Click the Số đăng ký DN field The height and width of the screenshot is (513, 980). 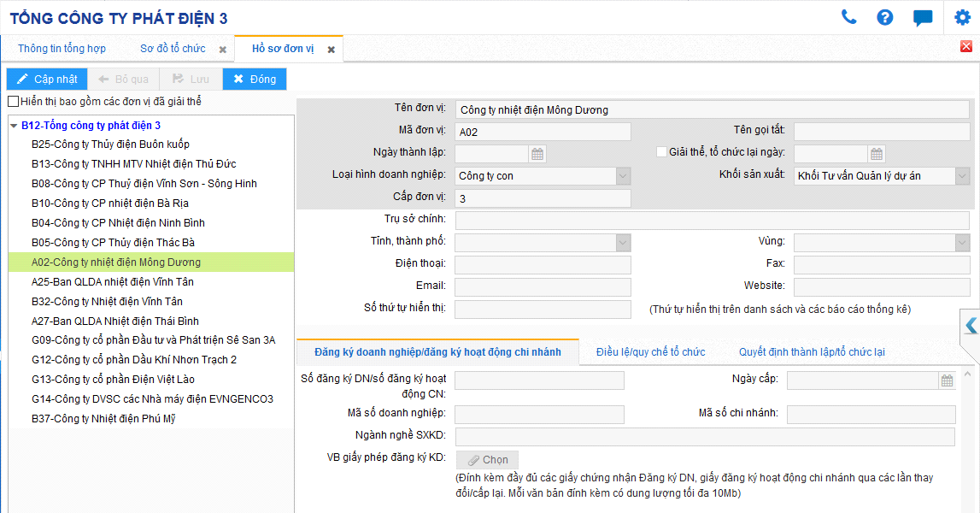539,380
